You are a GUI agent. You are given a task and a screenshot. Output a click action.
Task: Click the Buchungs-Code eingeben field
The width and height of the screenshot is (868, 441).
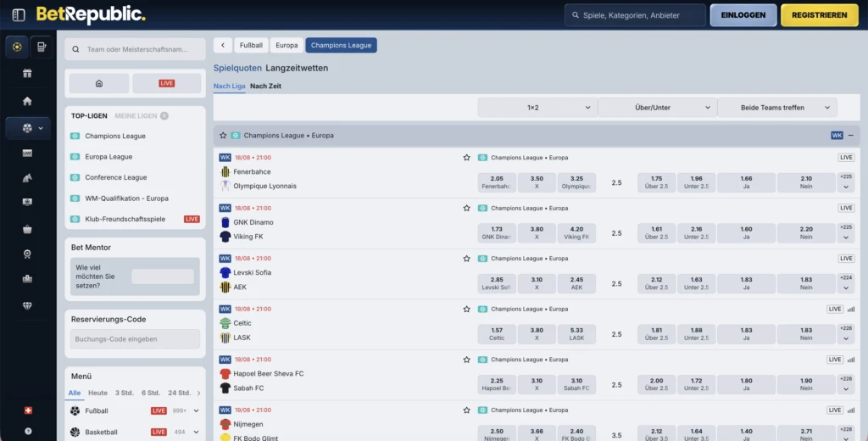pos(135,339)
